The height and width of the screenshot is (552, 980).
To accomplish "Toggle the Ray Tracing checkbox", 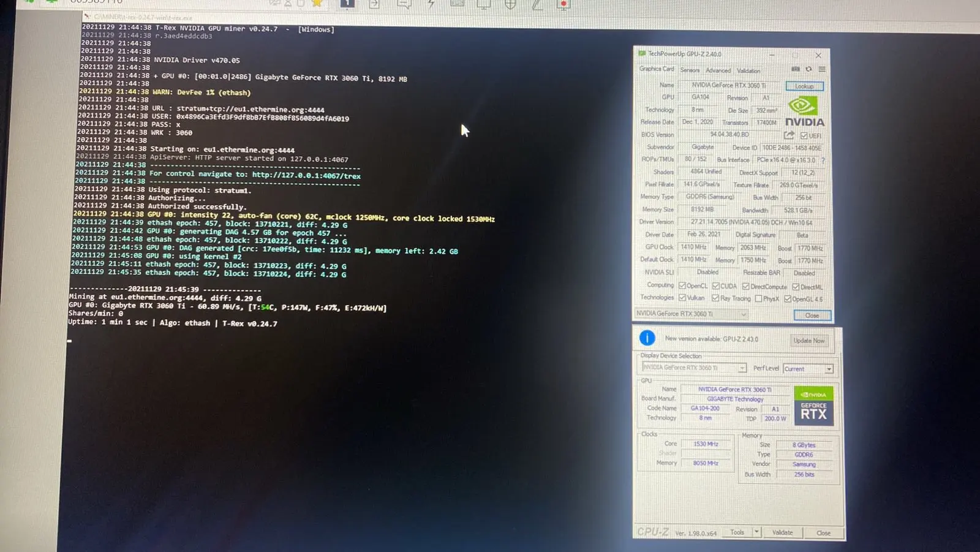I will (x=715, y=298).
